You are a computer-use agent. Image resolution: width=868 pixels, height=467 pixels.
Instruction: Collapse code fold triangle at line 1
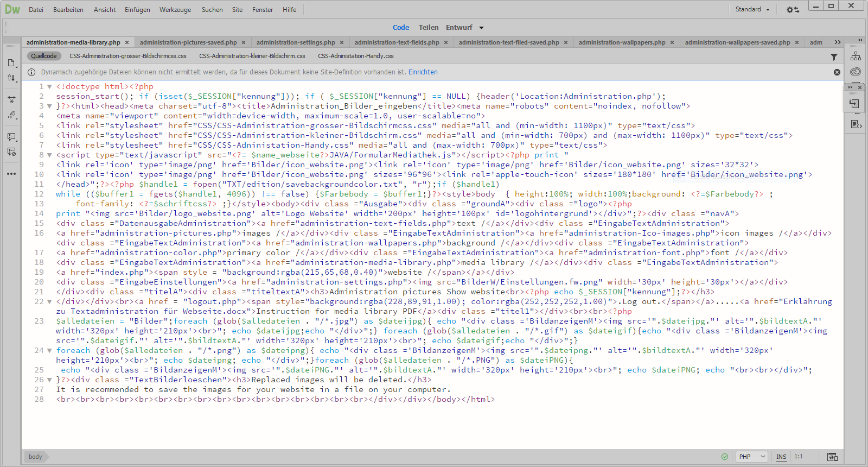[49, 87]
